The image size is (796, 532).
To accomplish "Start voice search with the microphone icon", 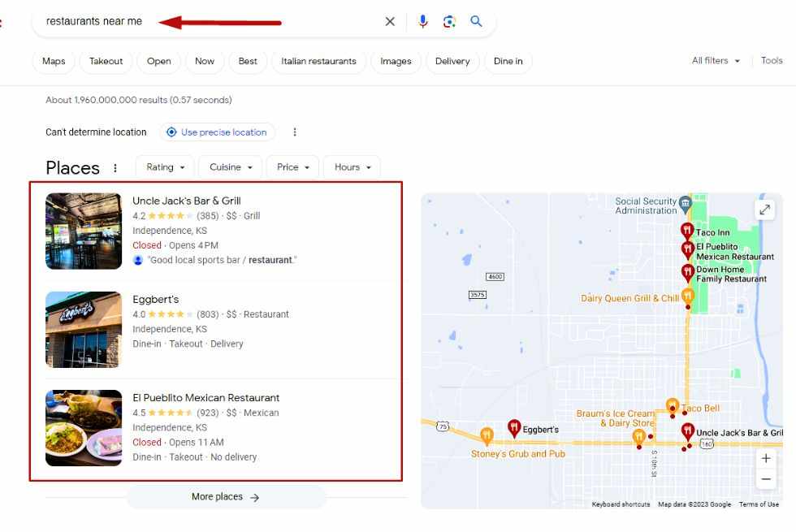I will coord(423,21).
